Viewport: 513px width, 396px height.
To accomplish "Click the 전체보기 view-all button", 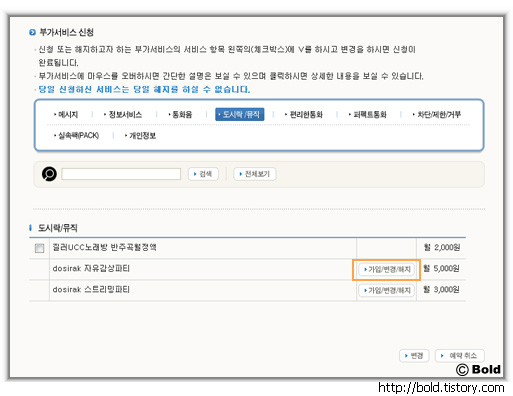I will coord(255,174).
